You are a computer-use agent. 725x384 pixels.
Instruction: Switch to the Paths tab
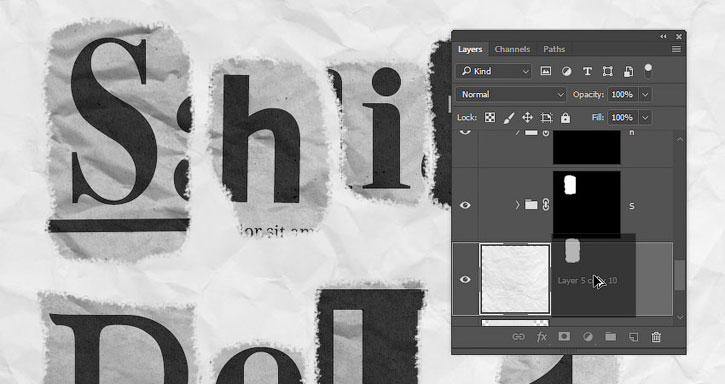tap(554, 49)
